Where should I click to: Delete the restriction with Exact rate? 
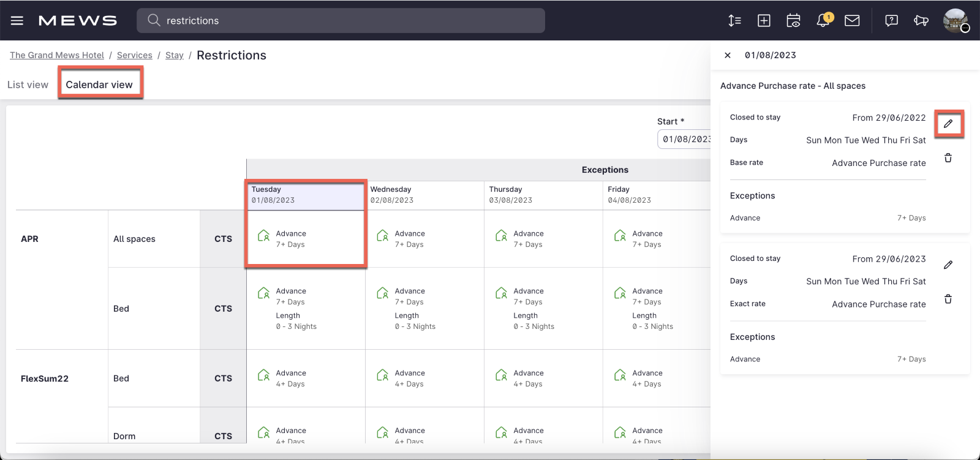948,300
